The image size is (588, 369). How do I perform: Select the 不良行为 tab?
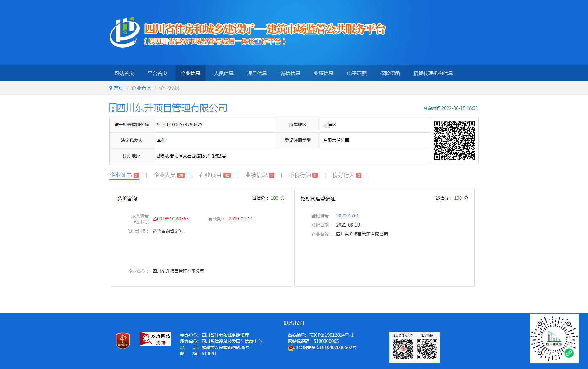coord(300,175)
